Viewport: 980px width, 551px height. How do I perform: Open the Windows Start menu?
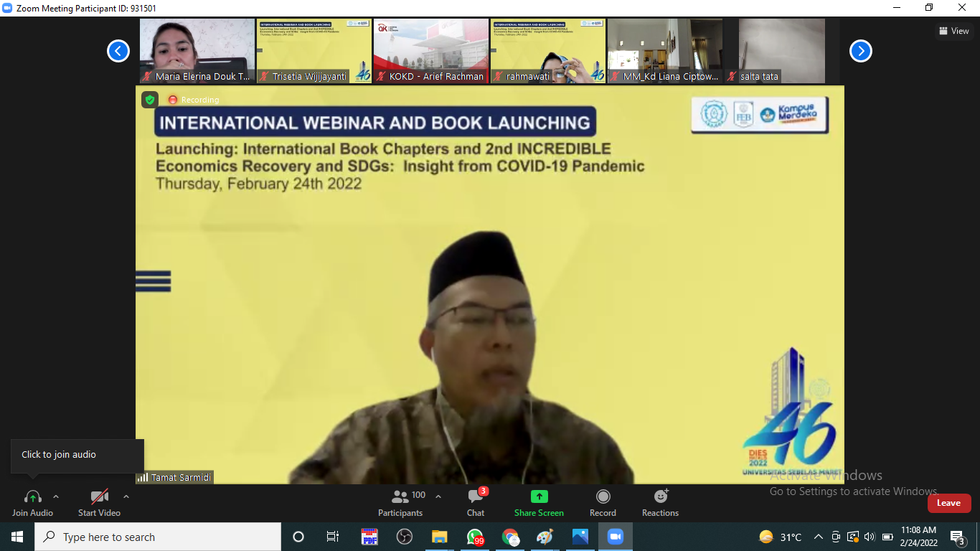[x=17, y=537]
